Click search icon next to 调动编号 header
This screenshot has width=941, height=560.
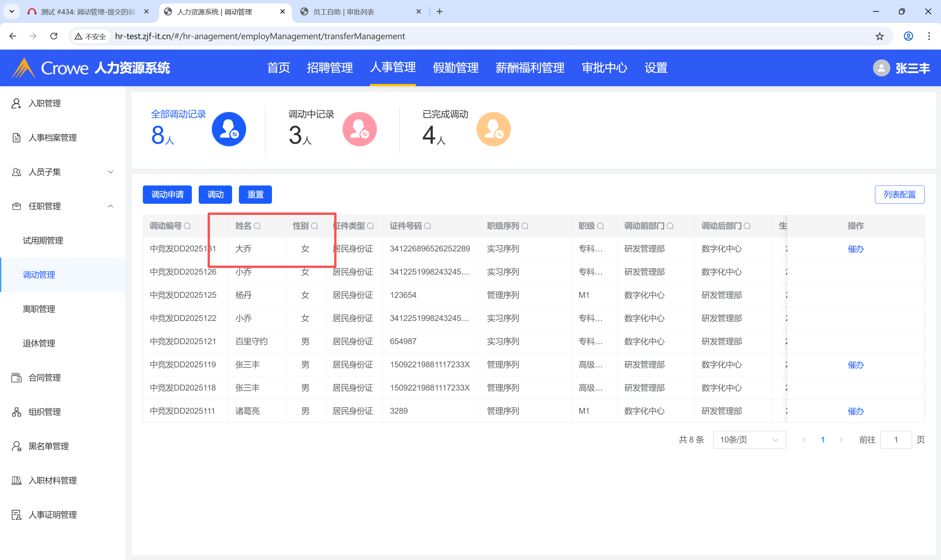coord(187,226)
